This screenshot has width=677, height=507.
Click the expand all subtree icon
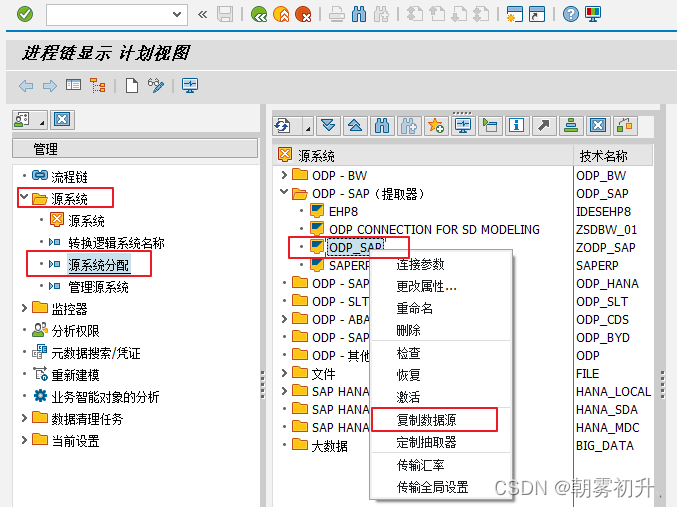point(328,126)
